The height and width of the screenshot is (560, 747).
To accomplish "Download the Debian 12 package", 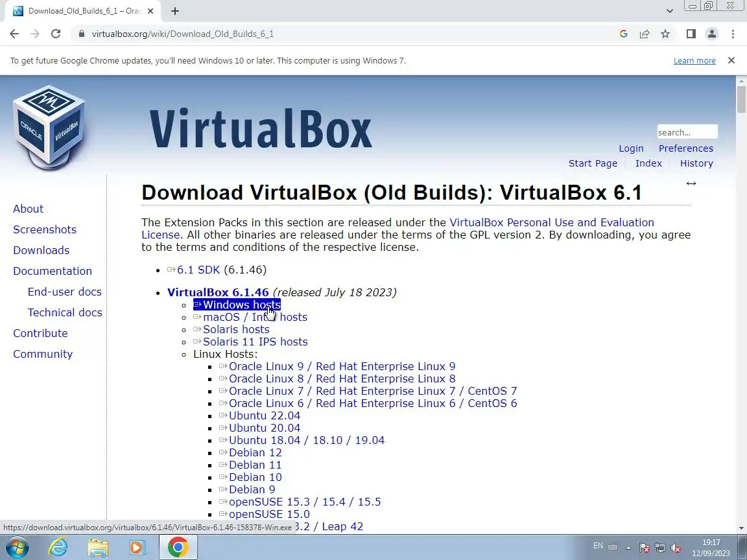I will point(250,453).
